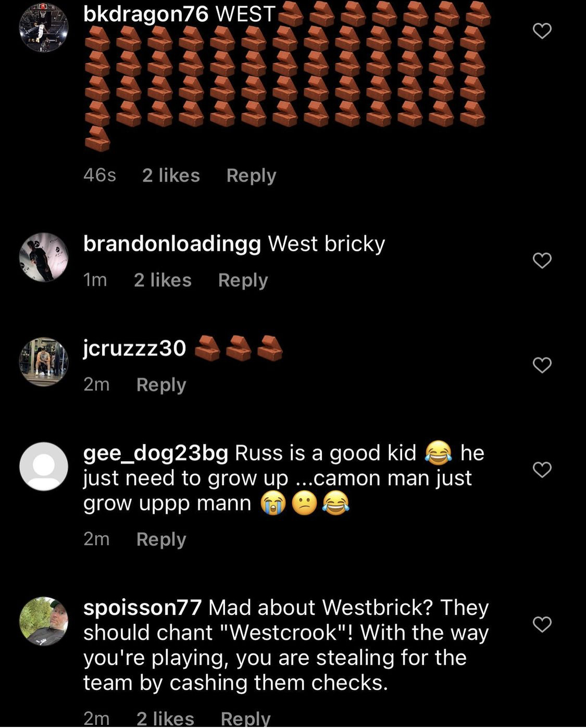Viewport: 586px width, 728px height.
Task: Reply to brandonloadingg's comment
Action: [243, 280]
